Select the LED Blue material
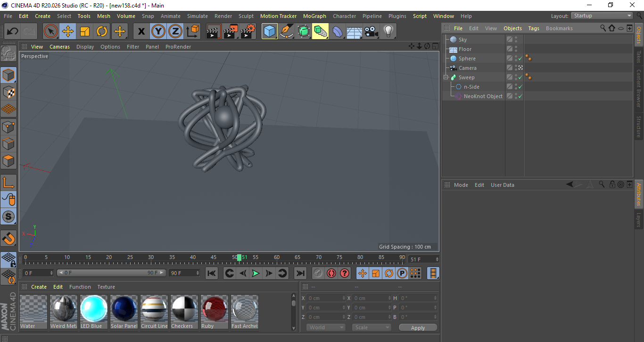Image resolution: width=644 pixels, height=342 pixels. 94,312
